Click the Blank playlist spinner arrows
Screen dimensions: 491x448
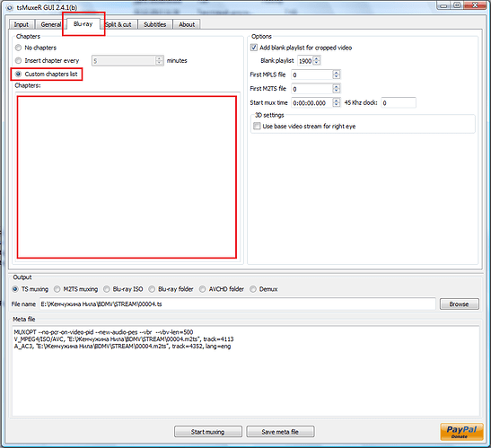click(x=317, y=61)
